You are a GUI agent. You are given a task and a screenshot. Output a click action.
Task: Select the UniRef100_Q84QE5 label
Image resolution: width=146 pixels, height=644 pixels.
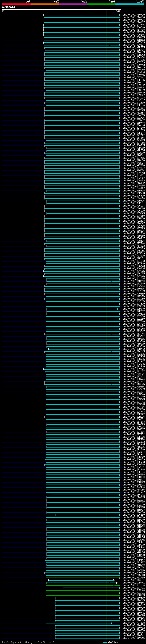pos(133,273)
